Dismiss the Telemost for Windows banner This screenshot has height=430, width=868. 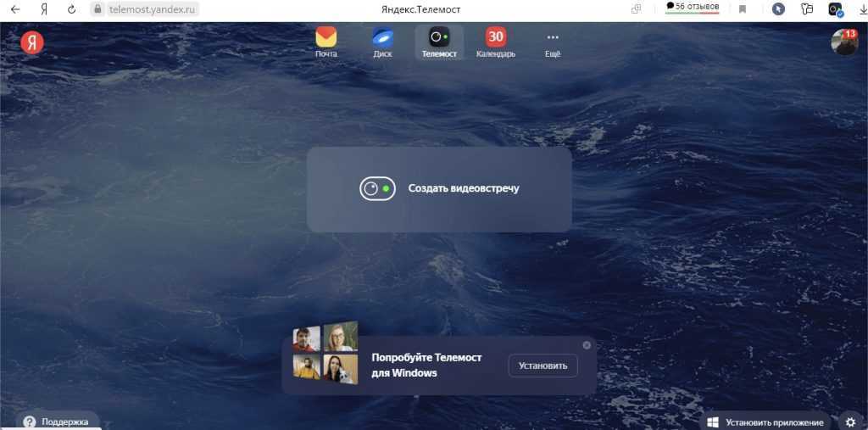pyautogui.click(x=587, y=345)
